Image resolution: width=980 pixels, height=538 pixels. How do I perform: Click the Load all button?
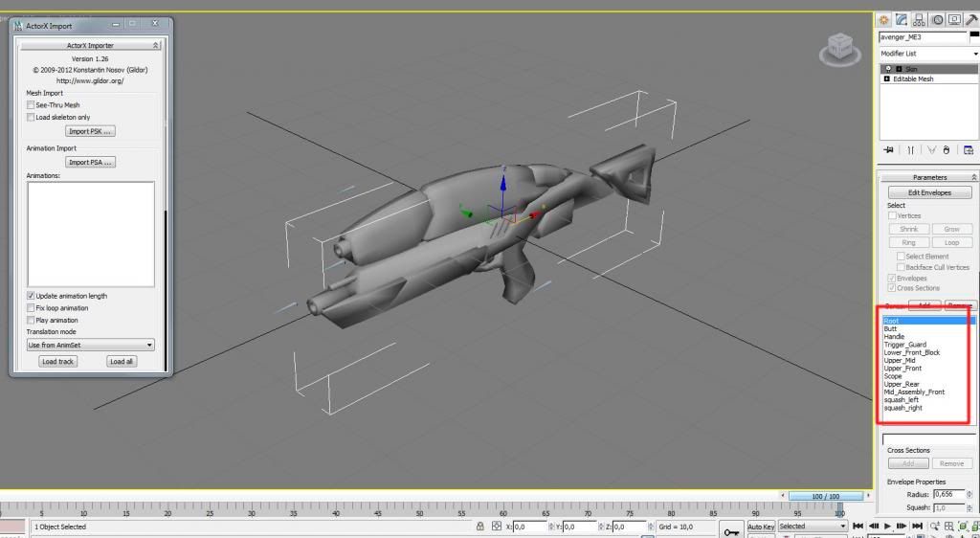click(122, 361)
